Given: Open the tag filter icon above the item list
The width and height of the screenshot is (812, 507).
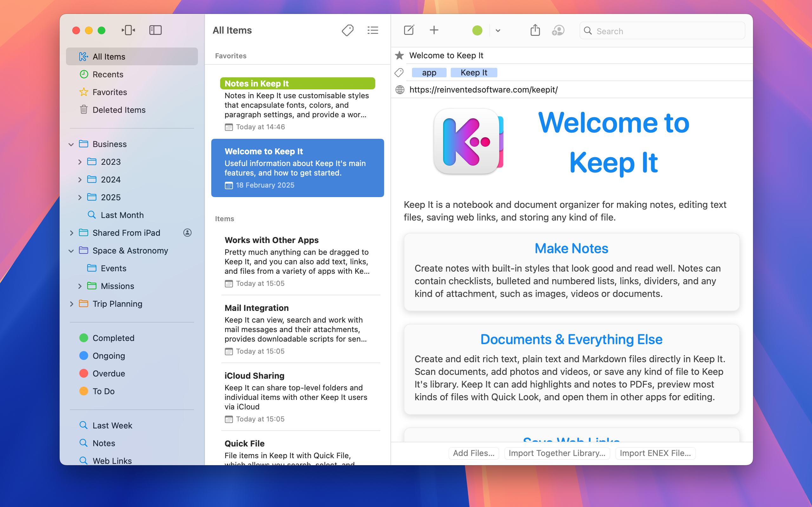Looking at the screenshot, I should (348, 30).
